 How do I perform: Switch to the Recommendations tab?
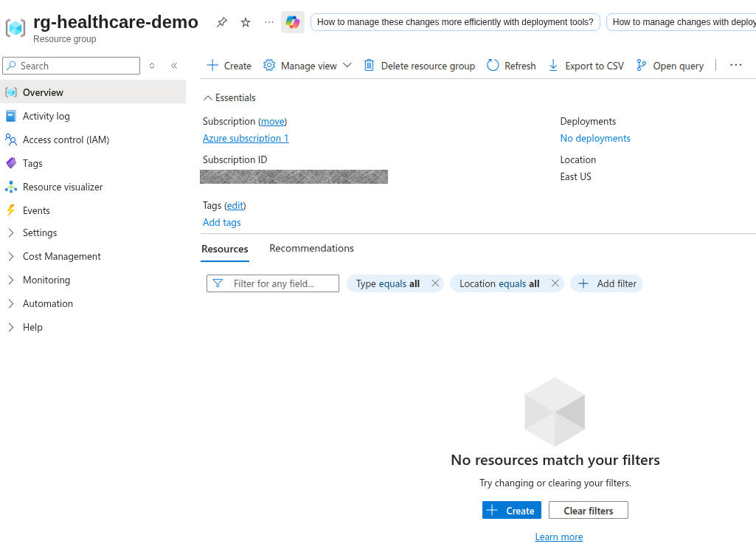click(311, 248)
